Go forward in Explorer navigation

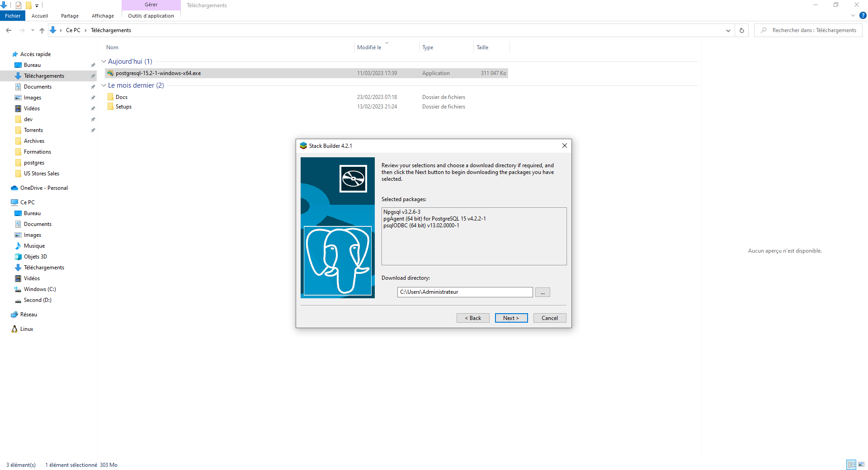click(x=22, y=30)
